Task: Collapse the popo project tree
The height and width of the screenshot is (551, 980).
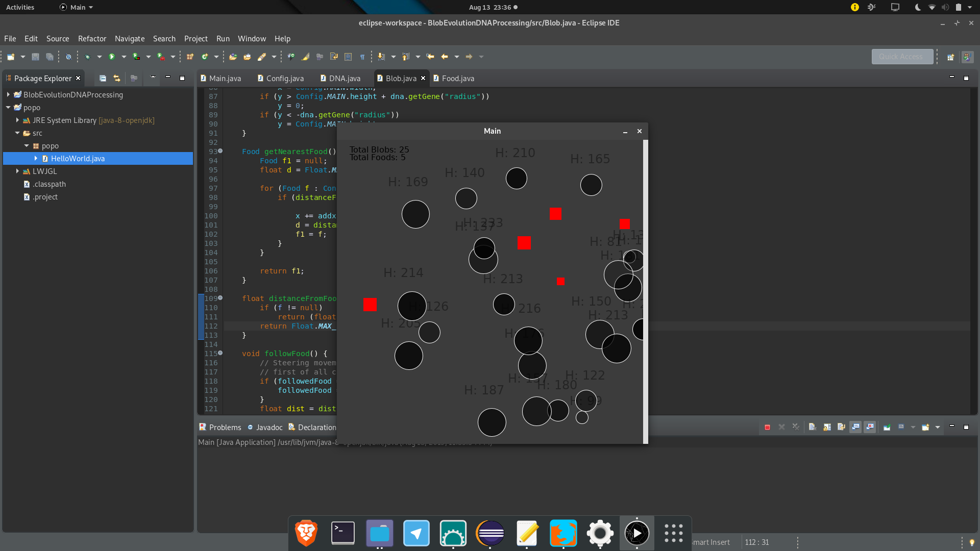Action: pyautogui.click(x=8, y=108)
